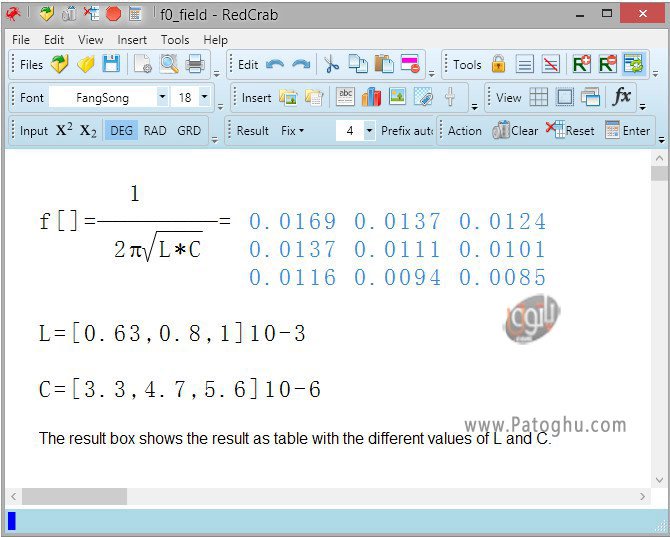
Task: Click the R plus icon in Tools toolbar
Action: (x=582, y=65)
